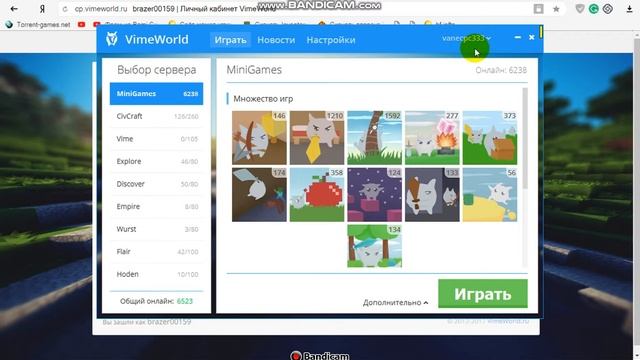This screenshot has width=640, height=360.
Task: Click the minigames list vertical scrollbar
Action: click(525, 139)
